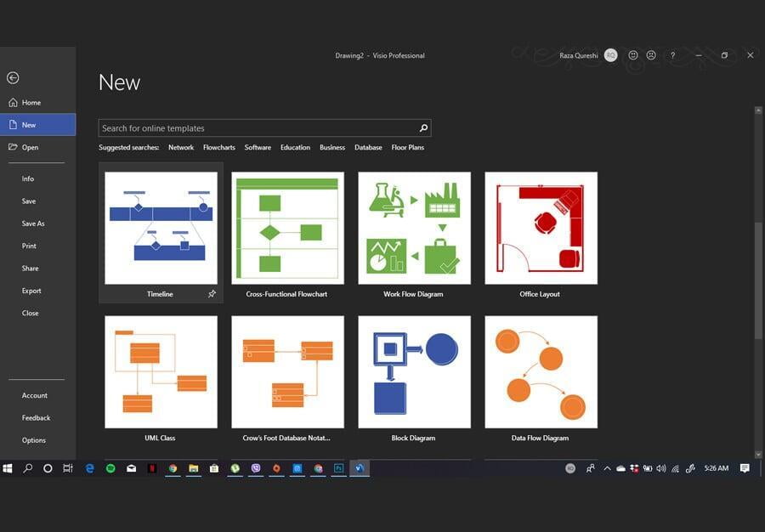Select the Office Layout template
The width and height of the screenshot is (765, 532).
pyautogui.click(x=541, y=229)
